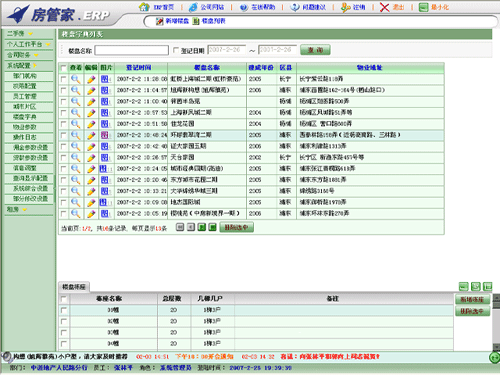Click the green 查询 search button
This screenshot has height=375, width=500.
(x=315, y=50)
